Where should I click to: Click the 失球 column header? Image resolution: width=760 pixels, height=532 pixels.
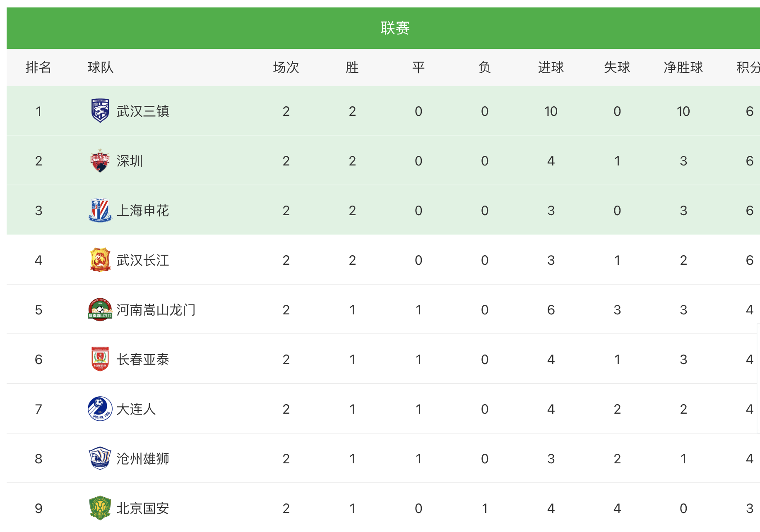coord(617,67)
